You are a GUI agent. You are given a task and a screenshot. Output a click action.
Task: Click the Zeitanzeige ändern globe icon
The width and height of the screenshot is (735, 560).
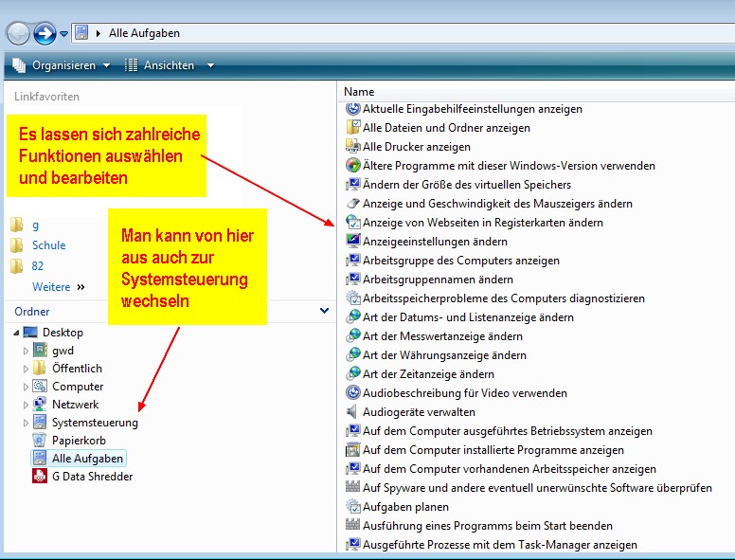[x=353, y=373]
